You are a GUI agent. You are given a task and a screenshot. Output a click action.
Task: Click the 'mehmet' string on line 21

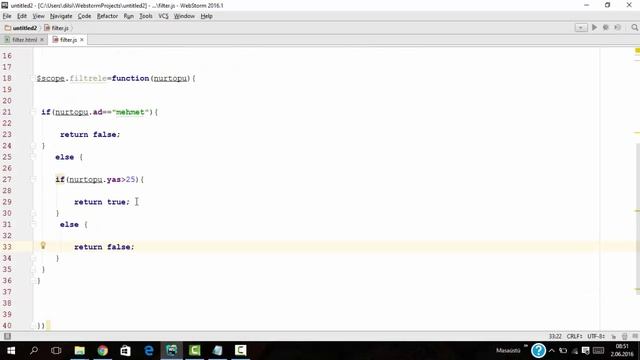[130, 112]
